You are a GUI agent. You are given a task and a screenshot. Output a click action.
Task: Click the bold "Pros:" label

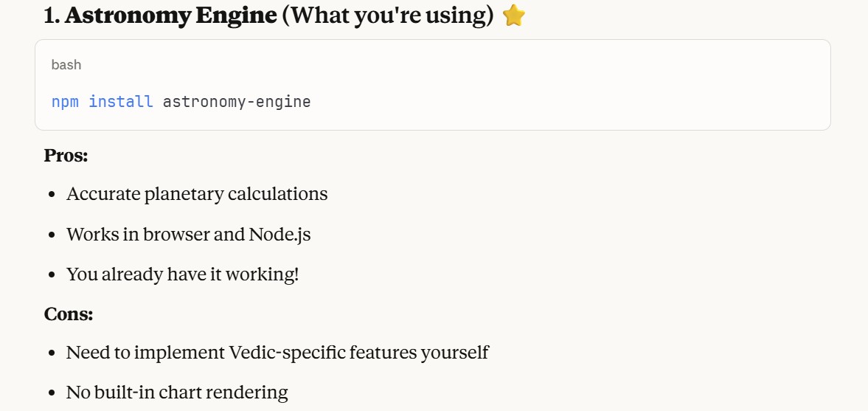(x=66, y=155)
